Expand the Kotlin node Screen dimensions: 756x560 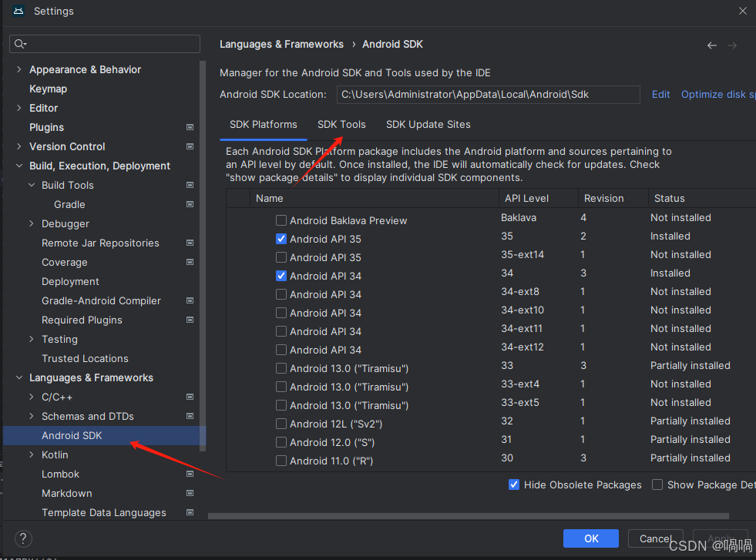click(x=32, y=455)
